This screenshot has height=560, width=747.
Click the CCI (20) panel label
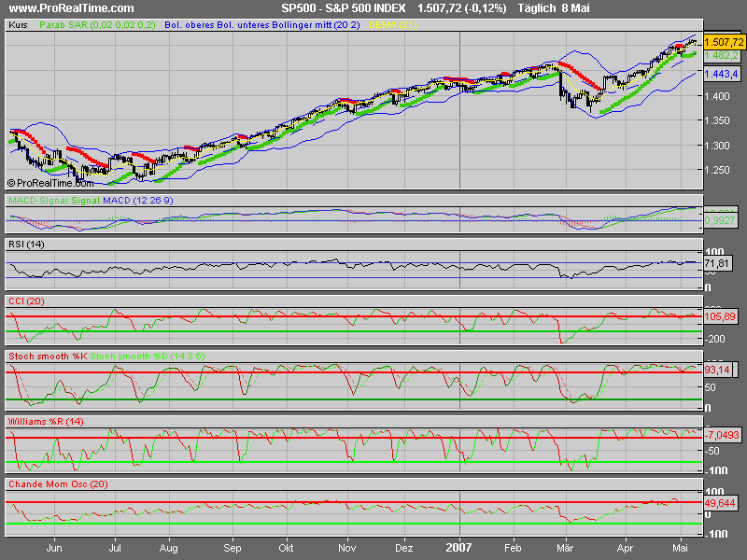coord(26,301)
